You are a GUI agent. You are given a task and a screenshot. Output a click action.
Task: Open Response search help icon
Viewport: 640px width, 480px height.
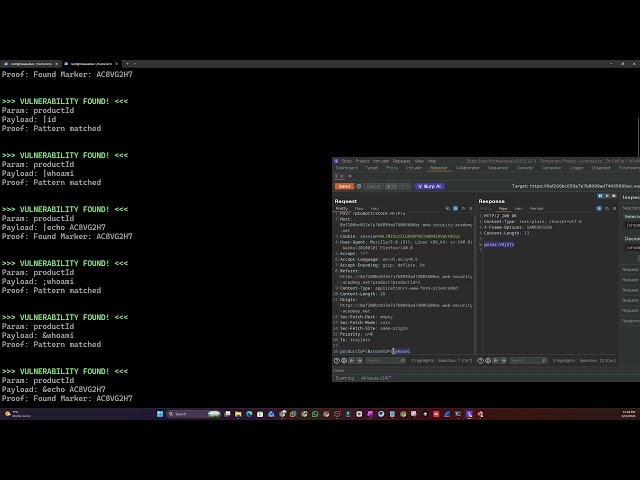(x=480, y=361)
